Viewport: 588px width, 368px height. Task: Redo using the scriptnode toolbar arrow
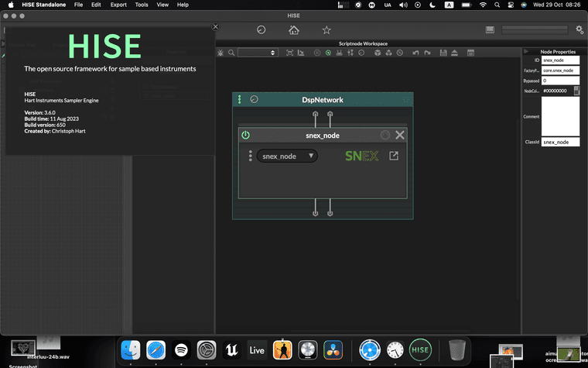tap(427, 53)
